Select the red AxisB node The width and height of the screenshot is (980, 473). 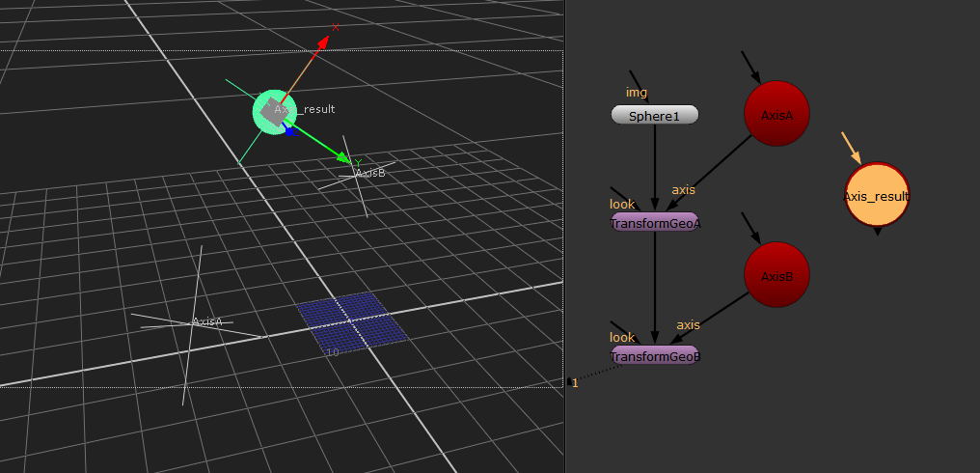point(776,276)
